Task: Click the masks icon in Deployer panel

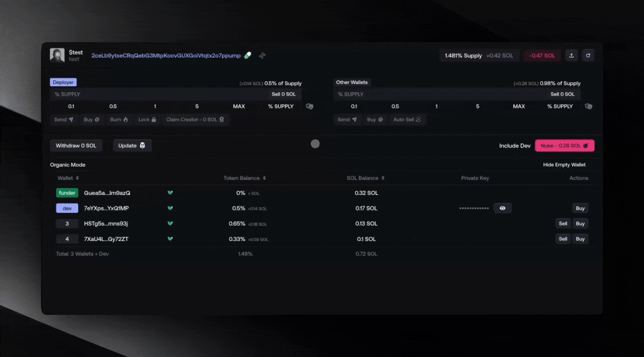Action: click(310, 106)
